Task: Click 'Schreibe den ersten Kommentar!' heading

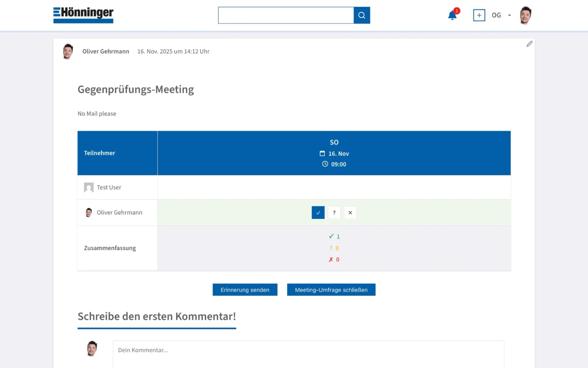Action: [x=157, y=316]
